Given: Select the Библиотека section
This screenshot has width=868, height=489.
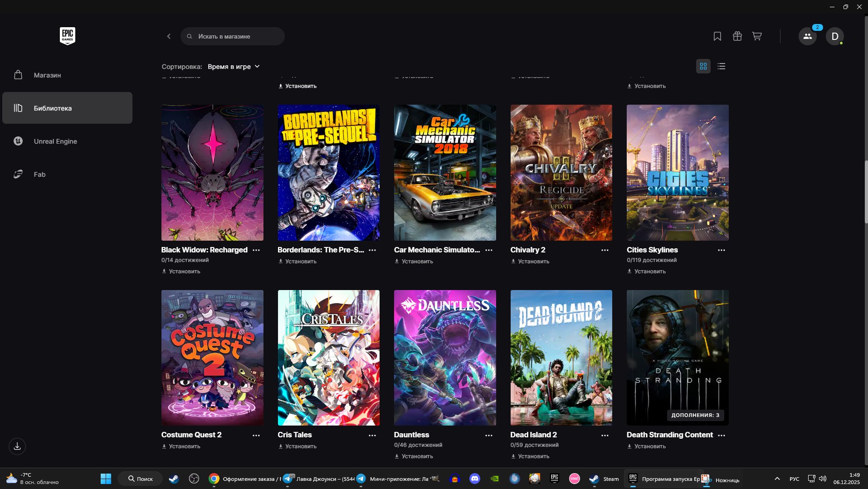Looking at the screenshot, I should [x=52, y=108].
